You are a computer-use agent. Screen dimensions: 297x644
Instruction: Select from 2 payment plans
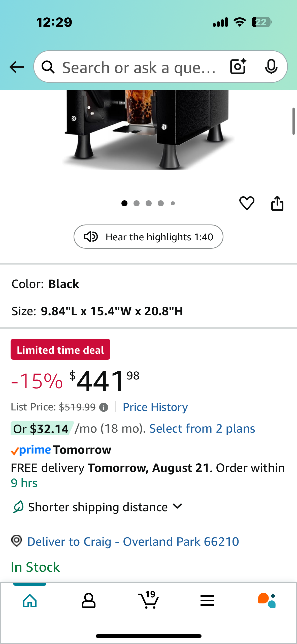click(202, 429)
